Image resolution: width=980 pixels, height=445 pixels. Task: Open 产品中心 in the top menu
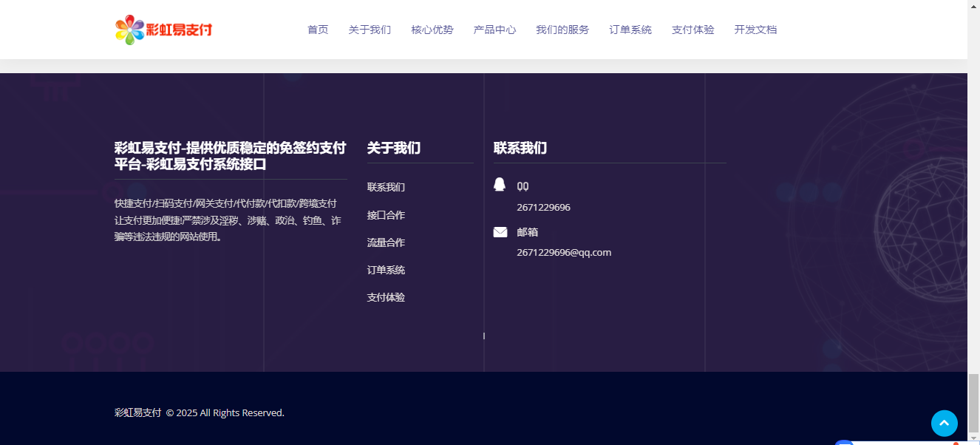(x=494, y=30)
